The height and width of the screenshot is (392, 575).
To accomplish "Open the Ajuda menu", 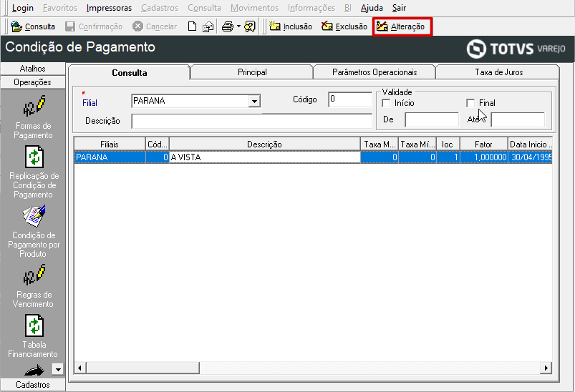I will 372,8.
